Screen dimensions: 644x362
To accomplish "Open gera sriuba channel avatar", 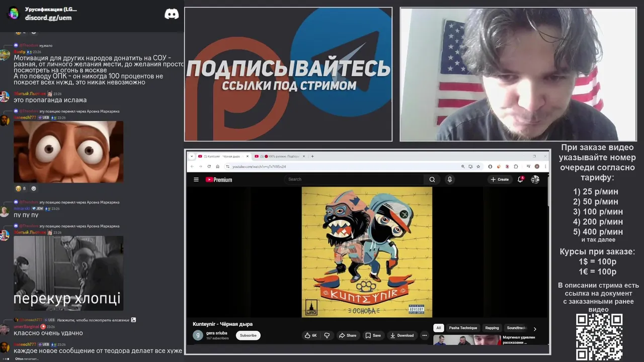I will coord(198,335).
